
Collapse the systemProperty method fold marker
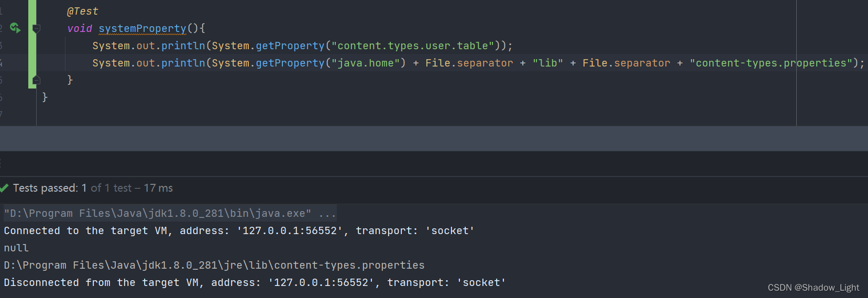pyautogui.click(x=36, y=28)
